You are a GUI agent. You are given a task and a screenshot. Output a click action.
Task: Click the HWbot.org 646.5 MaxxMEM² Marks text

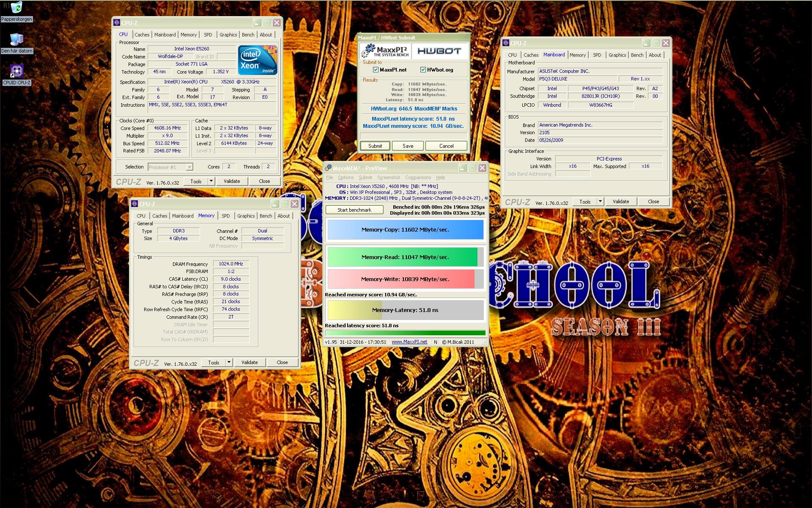(x=414, y=109)
